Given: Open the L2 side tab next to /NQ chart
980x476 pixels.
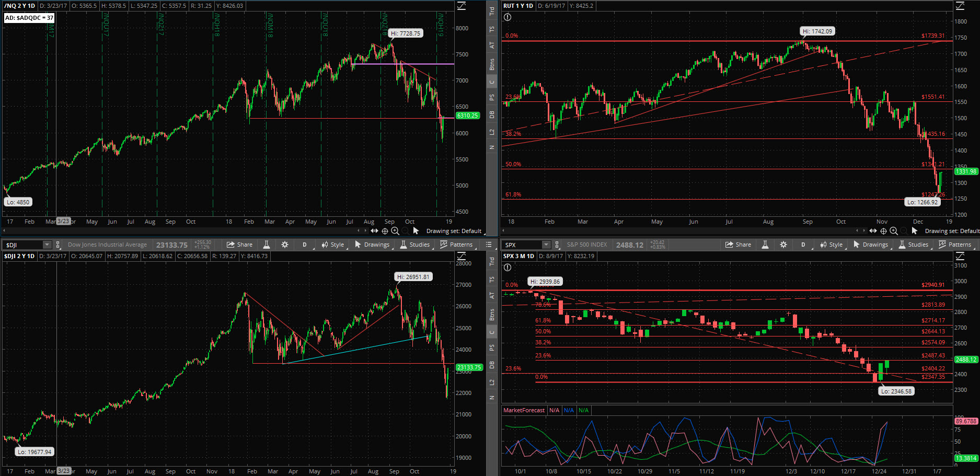Looking at the screenshot, I should coord(492,132).
